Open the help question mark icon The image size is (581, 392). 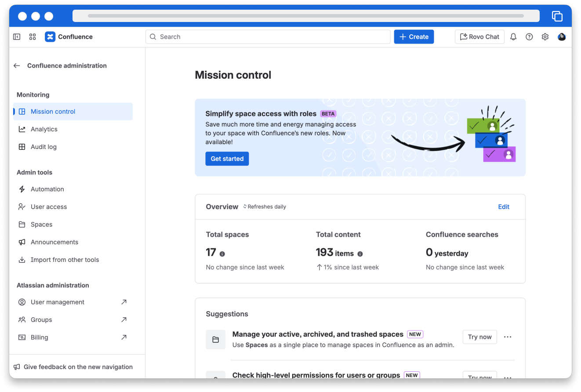point(529,37)
